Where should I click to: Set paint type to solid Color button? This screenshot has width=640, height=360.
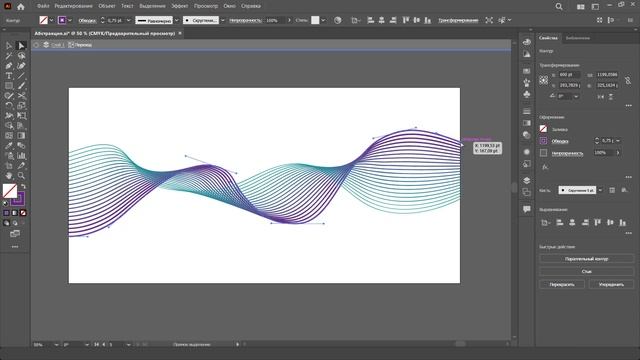click(6, 213)
